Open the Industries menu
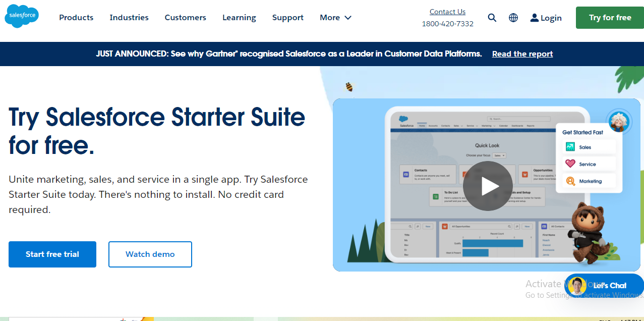 (129, 18)
